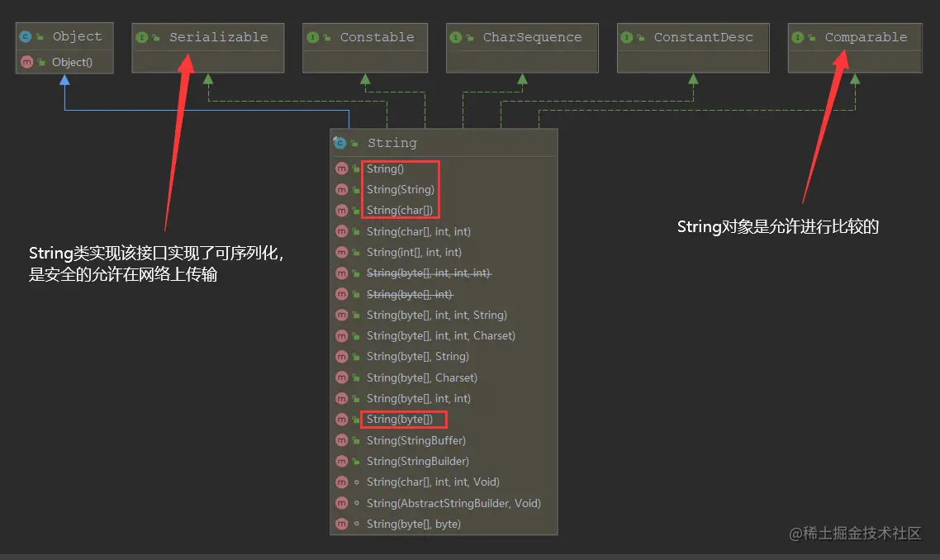Select the String(byte[], String) row

[x=444, y=357]
